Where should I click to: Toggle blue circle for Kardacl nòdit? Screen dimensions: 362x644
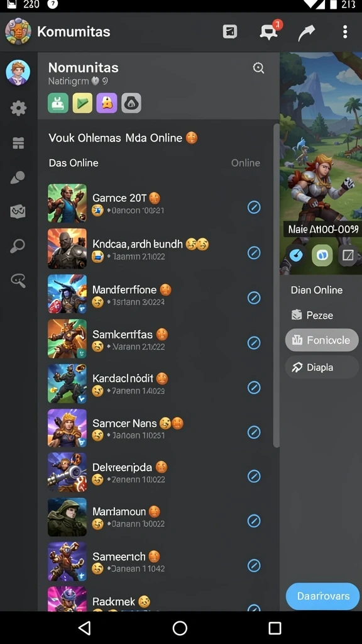254,387
